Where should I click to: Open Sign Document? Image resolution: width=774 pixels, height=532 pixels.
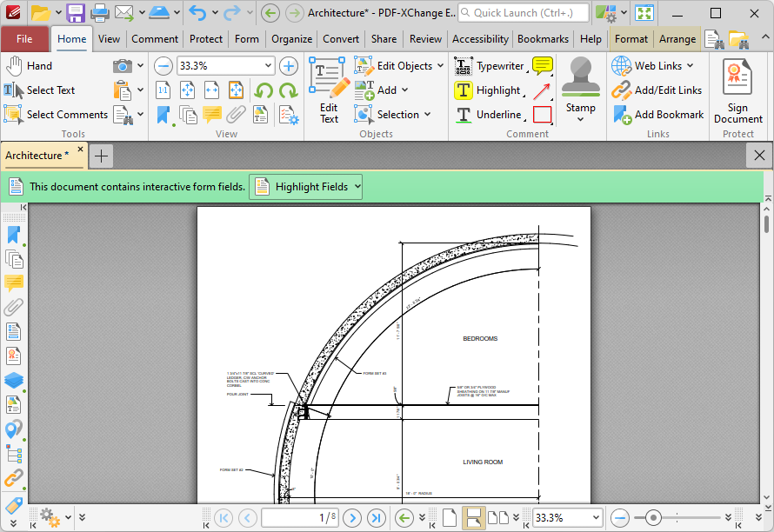click(x=738, y=90)
